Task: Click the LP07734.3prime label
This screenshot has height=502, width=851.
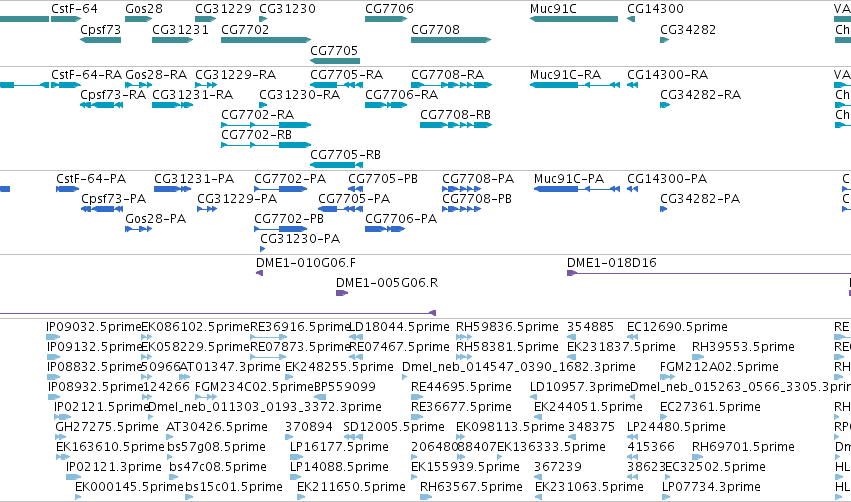Action: click(711, 487)
